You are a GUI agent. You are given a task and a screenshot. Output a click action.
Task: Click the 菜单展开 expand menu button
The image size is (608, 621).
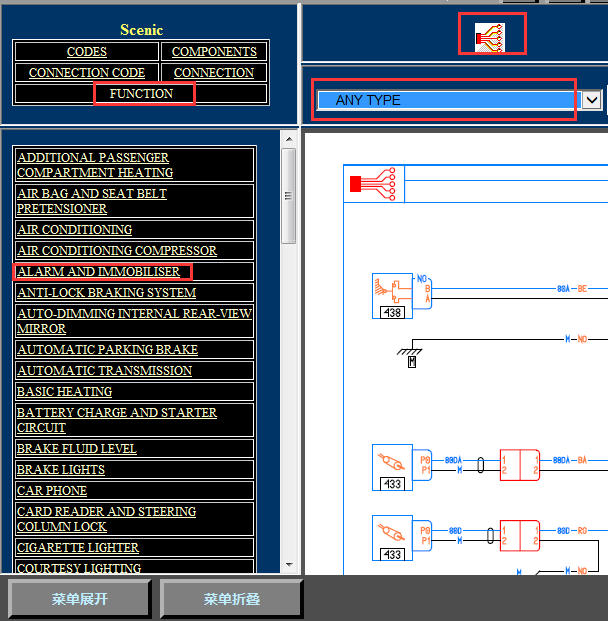(x=80, y=598)
